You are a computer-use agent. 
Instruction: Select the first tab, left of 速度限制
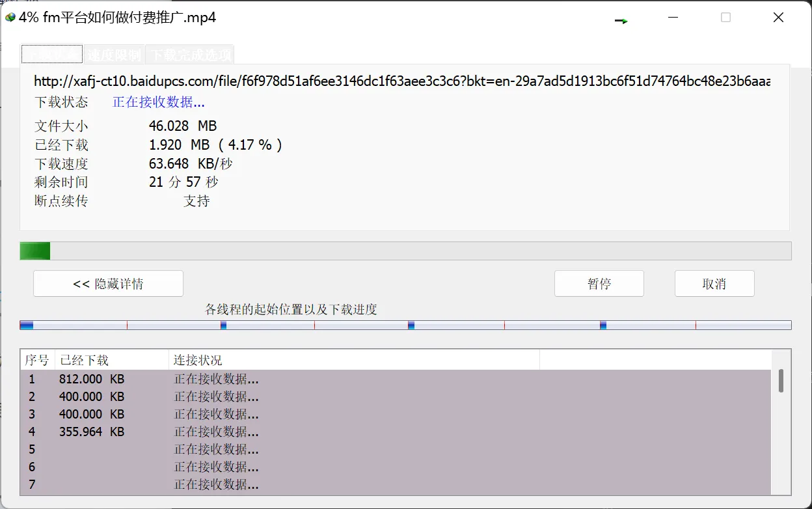52,54
